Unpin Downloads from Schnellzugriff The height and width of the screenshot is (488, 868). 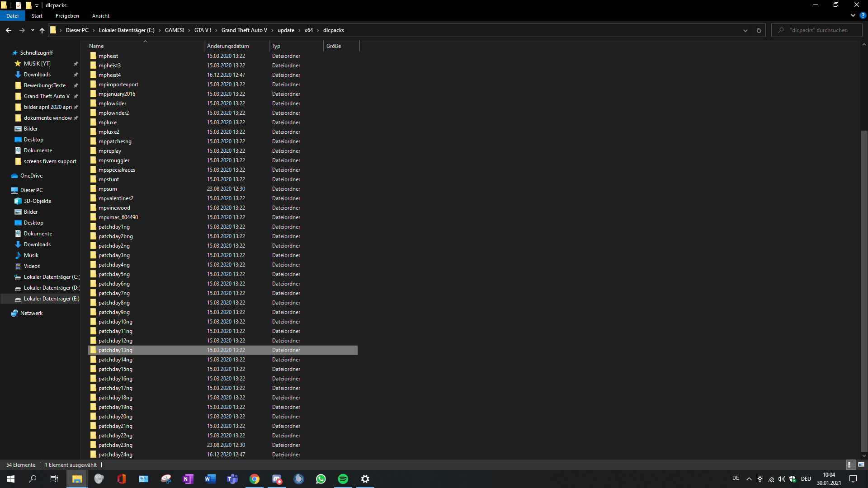[76, 75]
